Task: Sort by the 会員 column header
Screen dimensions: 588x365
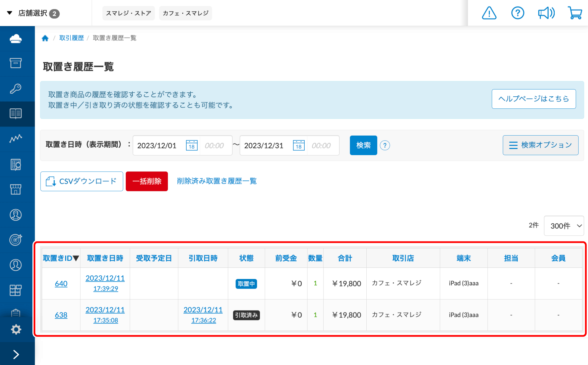Action: pos(558,258)
